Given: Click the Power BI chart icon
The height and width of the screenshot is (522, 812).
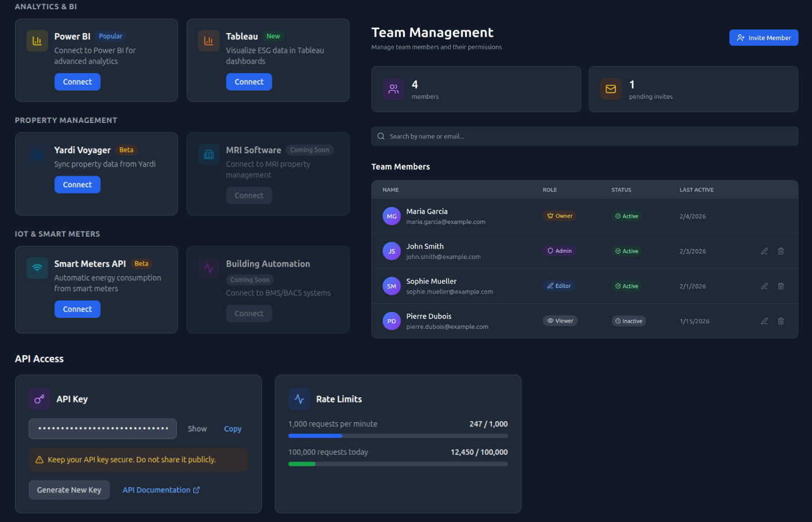Looking at the screenshot, I should 37,41.
